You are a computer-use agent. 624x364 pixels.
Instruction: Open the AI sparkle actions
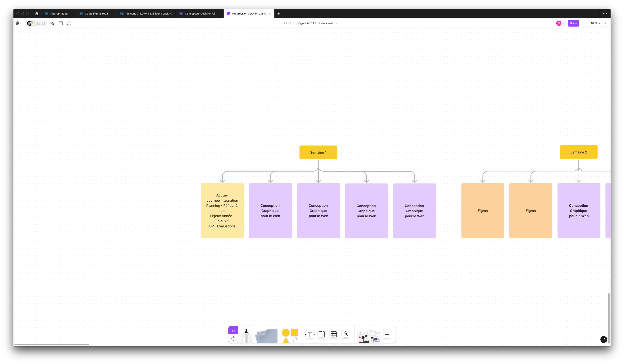52,23
